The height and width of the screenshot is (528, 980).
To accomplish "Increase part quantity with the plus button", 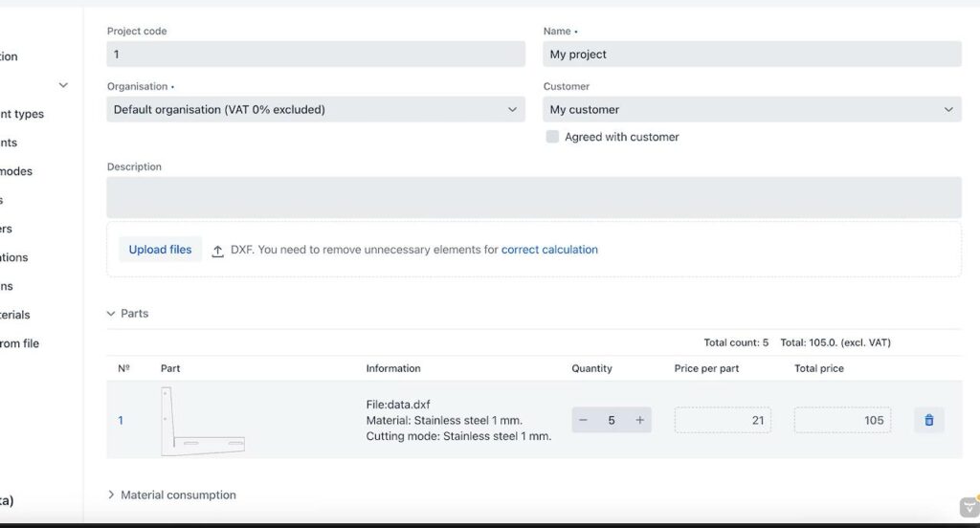I will (x=640, y=420).
